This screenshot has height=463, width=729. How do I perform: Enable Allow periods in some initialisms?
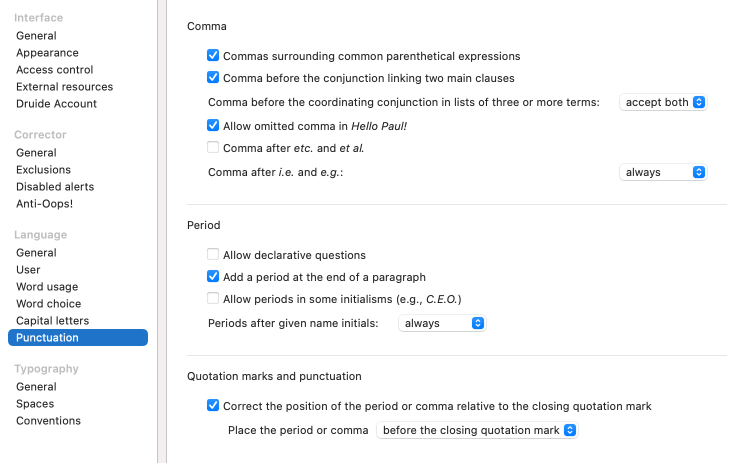tap(213, 298)
